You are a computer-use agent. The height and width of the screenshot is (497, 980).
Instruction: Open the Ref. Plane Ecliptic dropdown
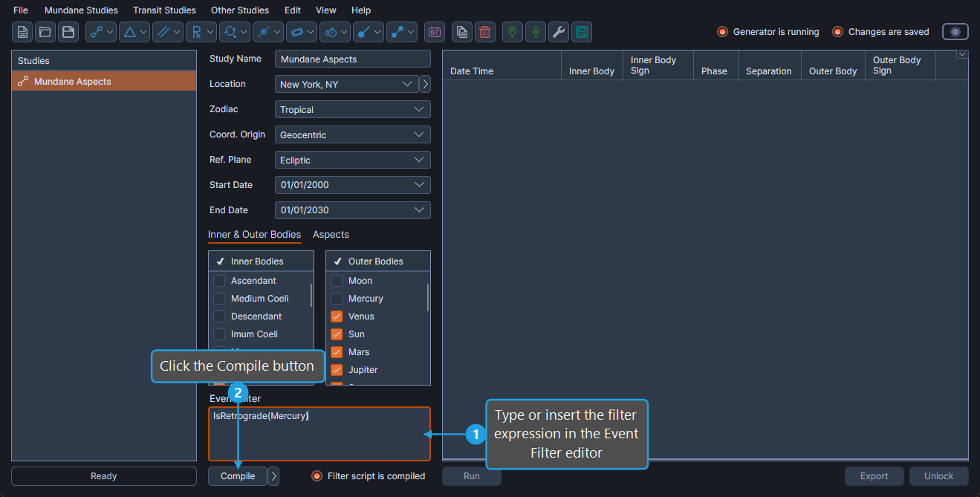pyautogui.click(x=353, y=160)
